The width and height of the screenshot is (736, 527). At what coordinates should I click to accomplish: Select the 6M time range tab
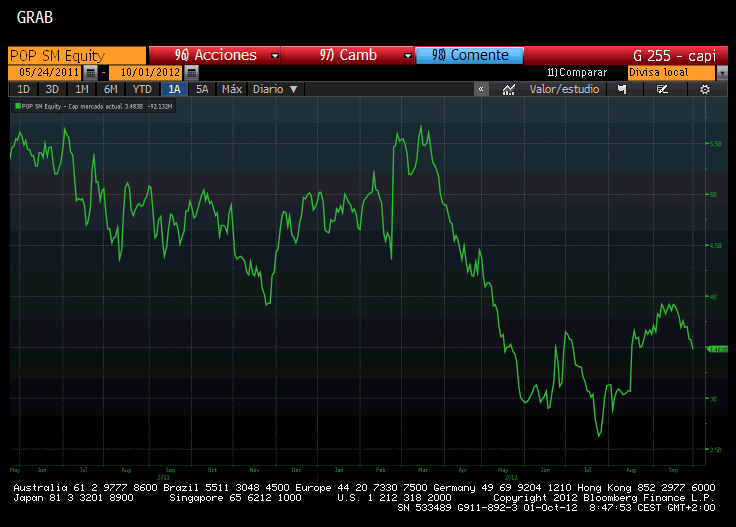pos(110,89)
